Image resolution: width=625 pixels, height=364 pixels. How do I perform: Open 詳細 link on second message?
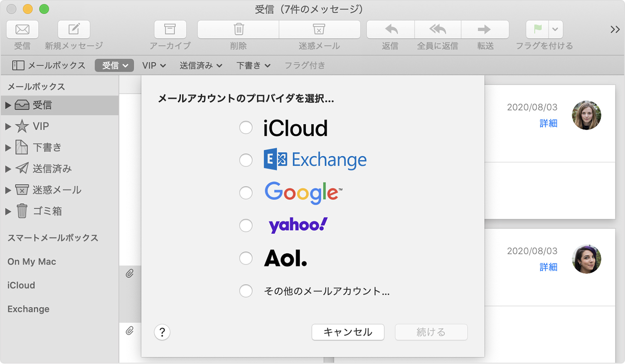(x=549, y=267)
